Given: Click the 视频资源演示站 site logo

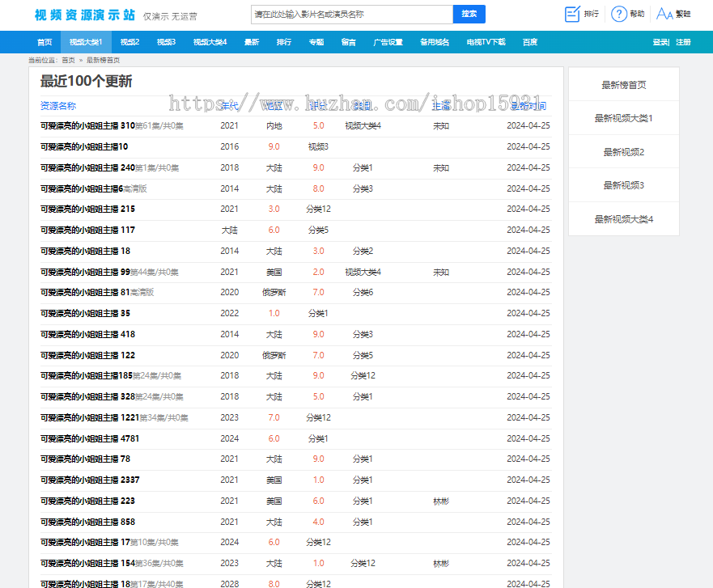Looking at the screenshot, I should [x=84, y=15].
